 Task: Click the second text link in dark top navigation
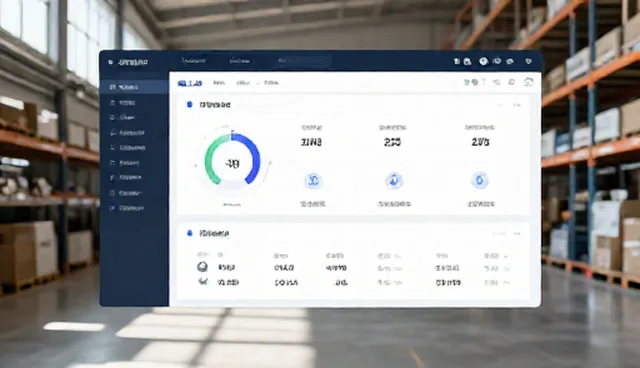tap(240, 61)
